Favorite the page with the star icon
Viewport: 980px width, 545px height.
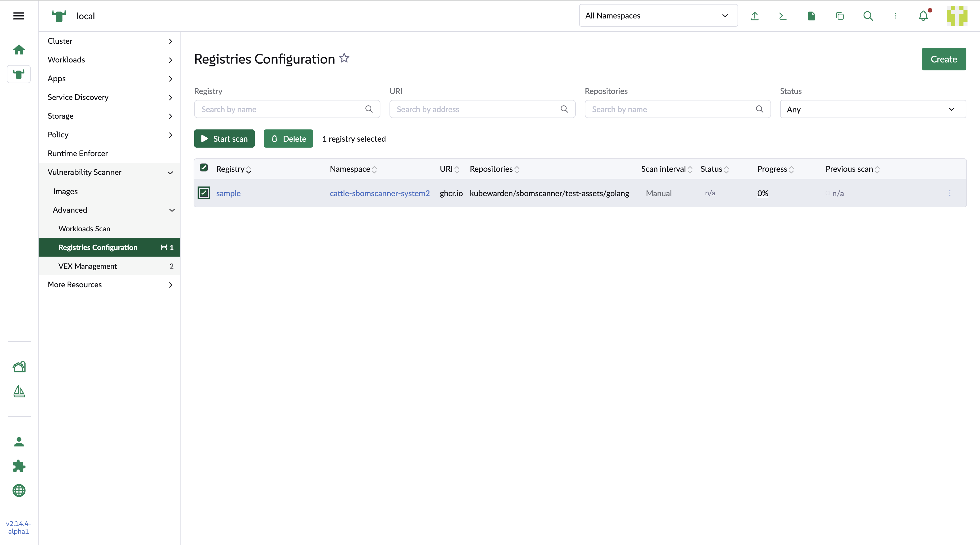coord(344,58)
